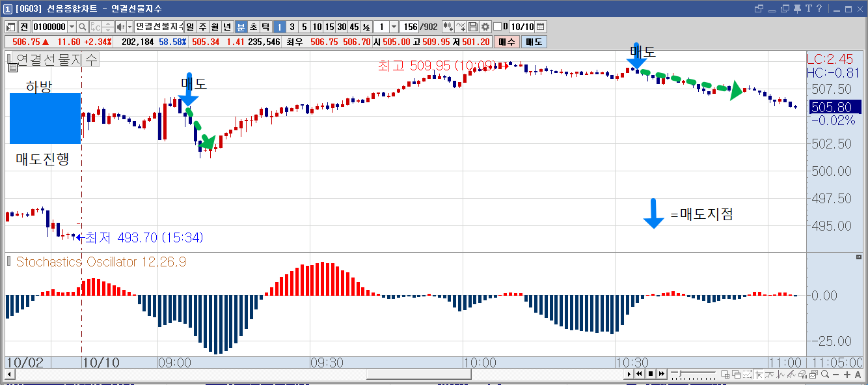868x385 pixels.
Task: Select the 45-minute interval button
Action: point(353,27)
